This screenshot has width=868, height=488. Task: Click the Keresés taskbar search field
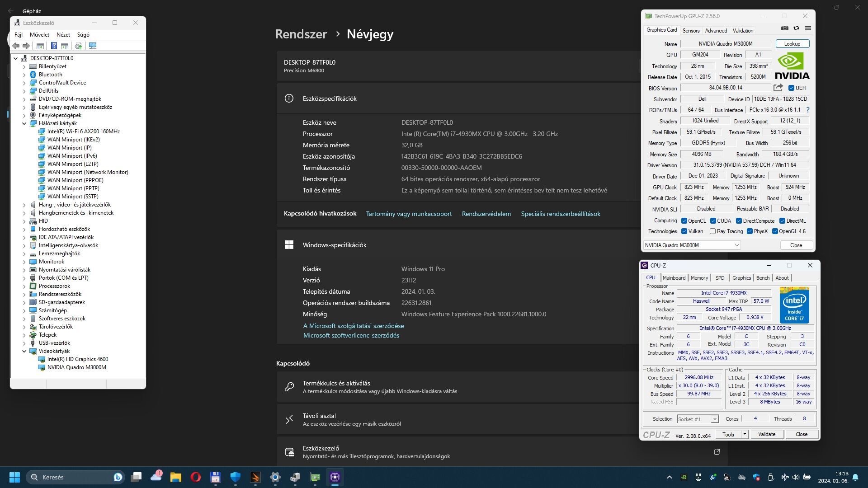[x=75, y=477]
